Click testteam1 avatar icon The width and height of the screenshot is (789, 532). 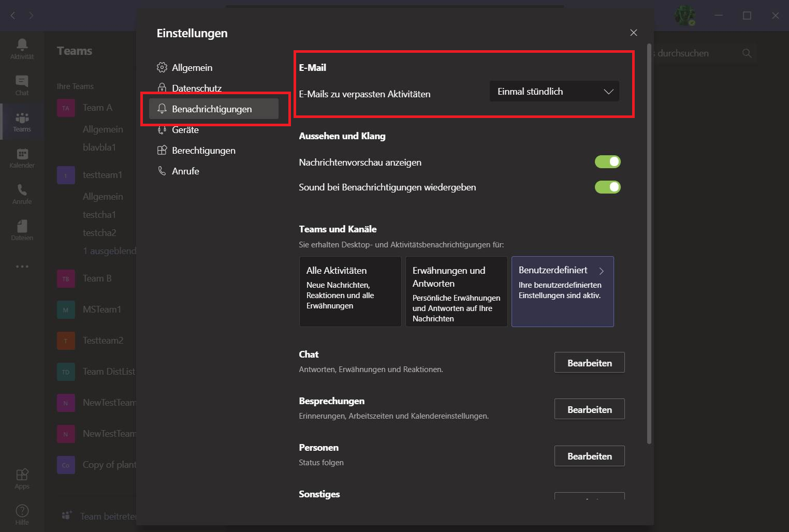click(x=66, y=175)
